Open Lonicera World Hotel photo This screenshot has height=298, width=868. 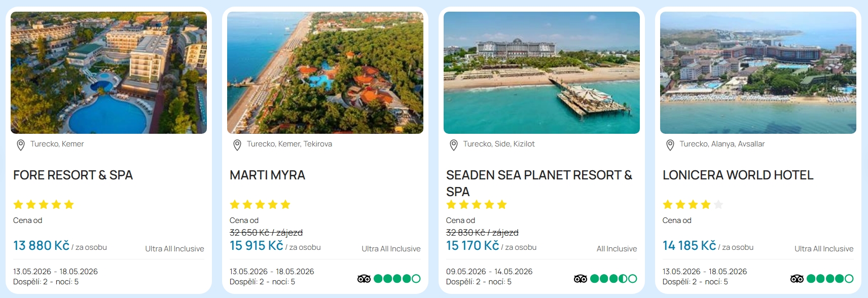(758, 72)
